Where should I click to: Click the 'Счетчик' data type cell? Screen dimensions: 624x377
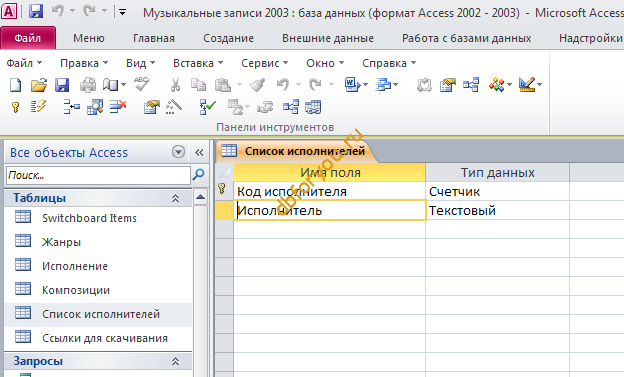pos(497,191)
